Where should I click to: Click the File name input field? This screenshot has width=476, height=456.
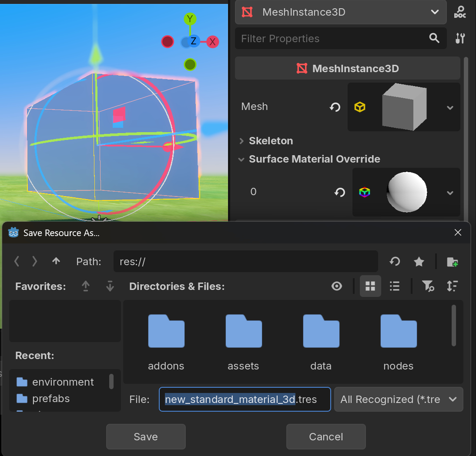tap(245, 399)
